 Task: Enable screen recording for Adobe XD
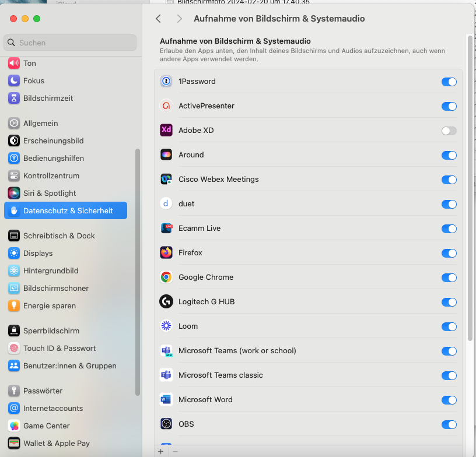(449, 131)
